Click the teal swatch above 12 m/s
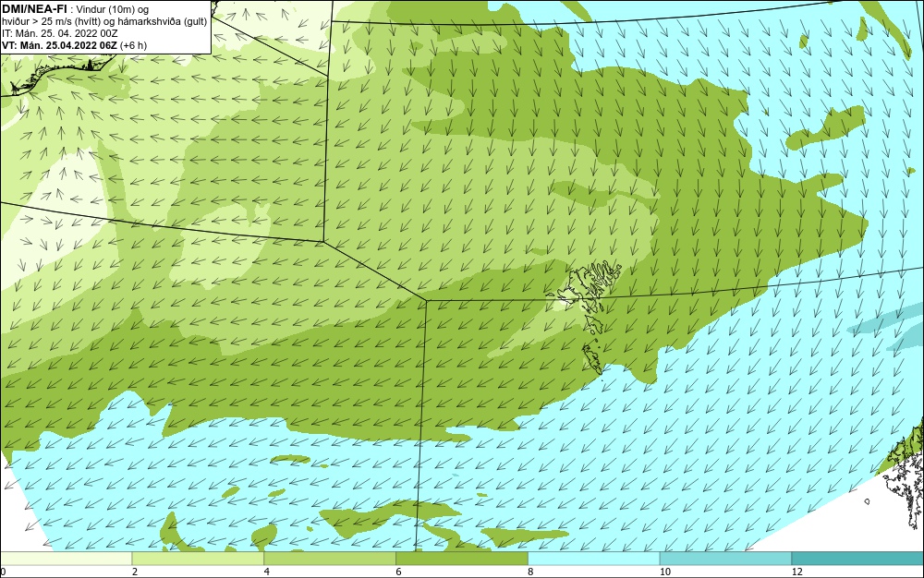Screen dimensions: 924x578 (858, 559)
